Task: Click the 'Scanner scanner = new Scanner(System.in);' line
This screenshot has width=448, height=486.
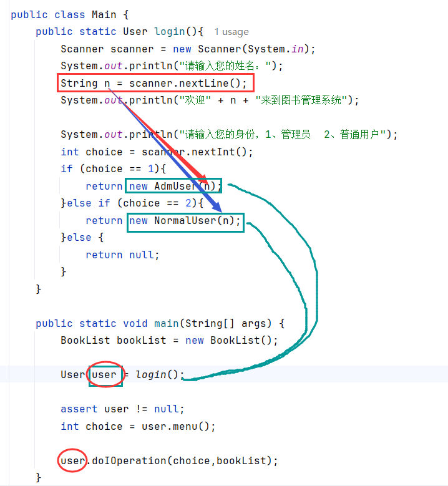Action: click(x=188, y=49)
